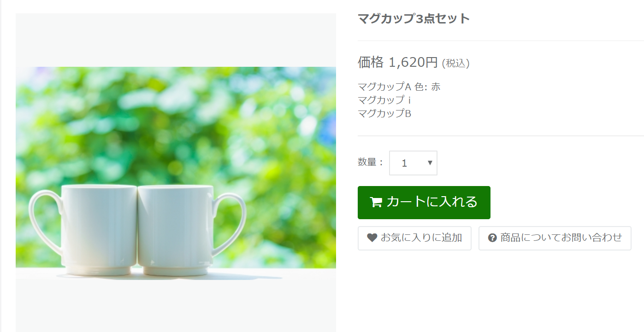The width and height of the screenshot is (644, 332).
Task: Click the right white mug in photo
Action: tap(175, 228)
